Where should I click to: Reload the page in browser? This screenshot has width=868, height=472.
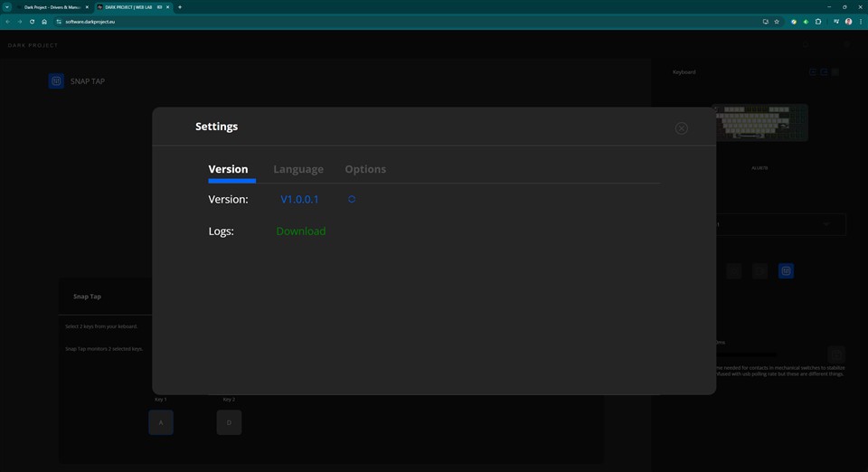click(x=32, y=22)
